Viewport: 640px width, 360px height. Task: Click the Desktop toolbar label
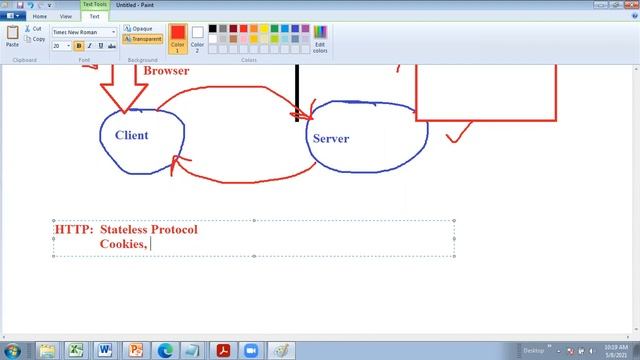click(x=534, y=351)
